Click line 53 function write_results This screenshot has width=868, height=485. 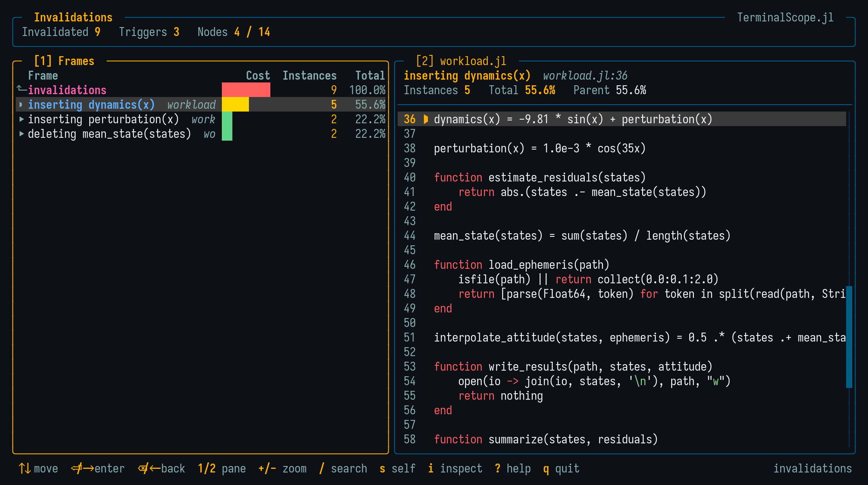point(573,367)
